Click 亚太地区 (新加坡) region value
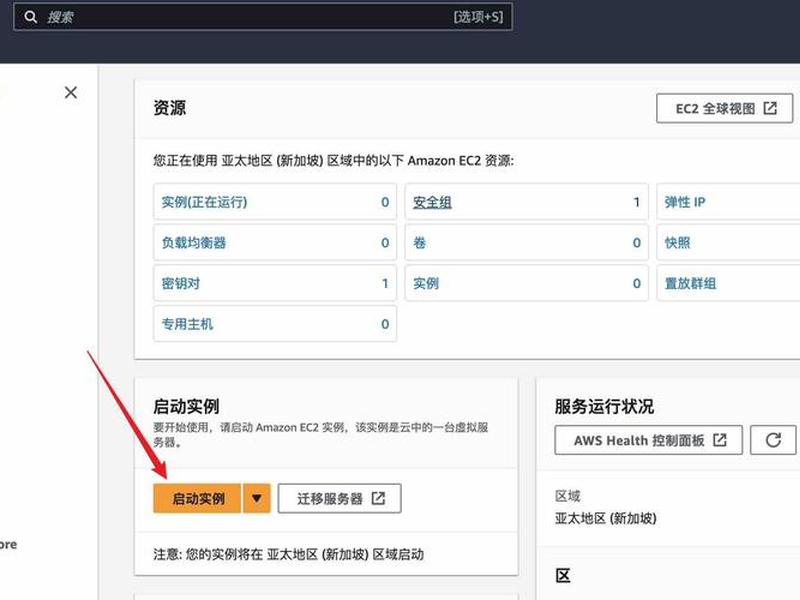Viewport: 800px width, 600px height. (606, 518)
